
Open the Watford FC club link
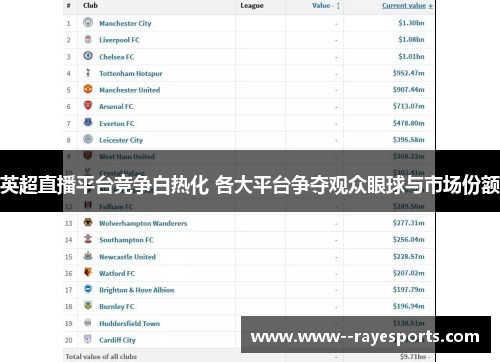pos(117,273)
